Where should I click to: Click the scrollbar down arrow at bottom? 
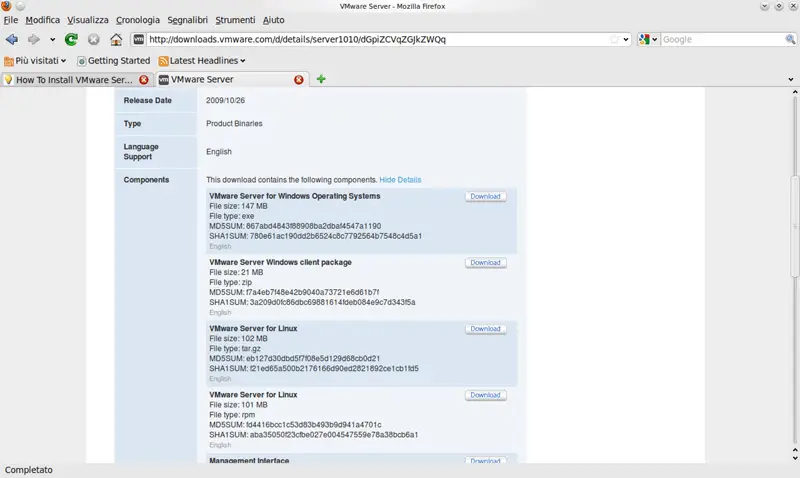(794, 458)
